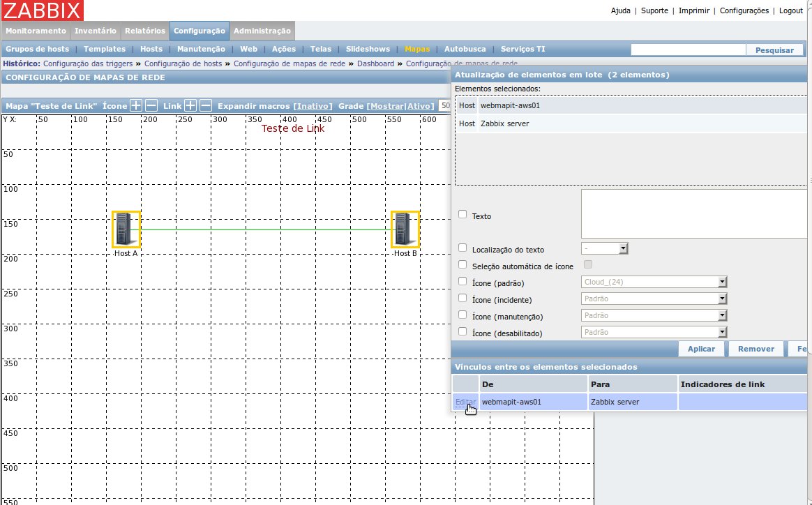Click the Logout link

791,10
